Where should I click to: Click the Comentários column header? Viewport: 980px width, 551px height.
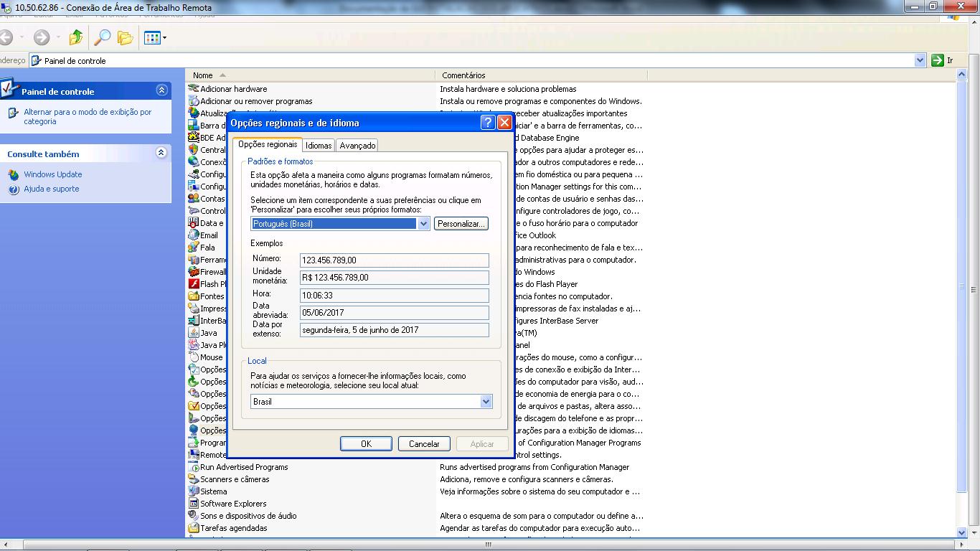point(463,75)
